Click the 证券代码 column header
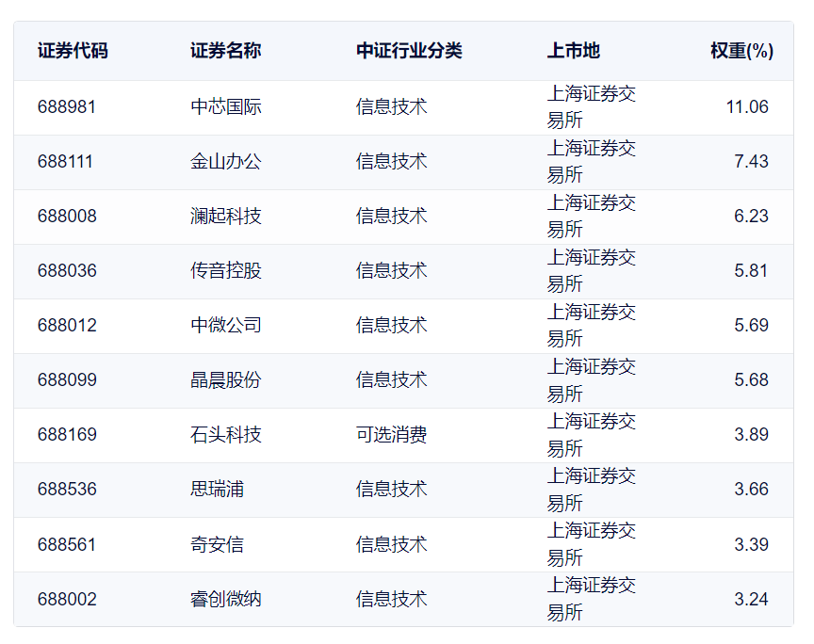 click(73, 51)
